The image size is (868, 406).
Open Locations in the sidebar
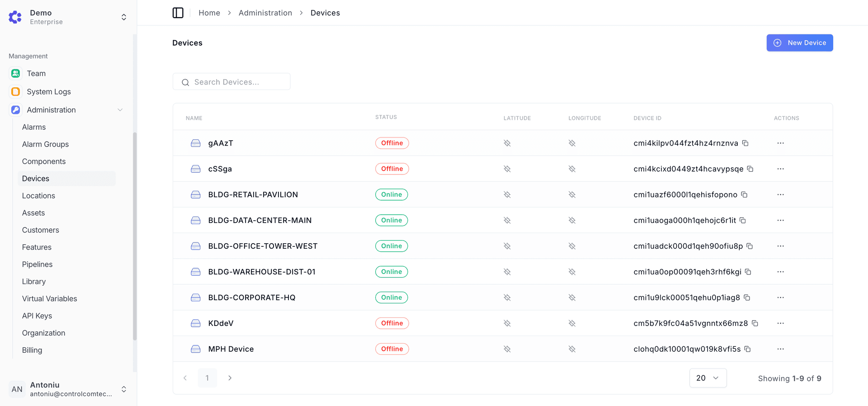tap(38, 196)
